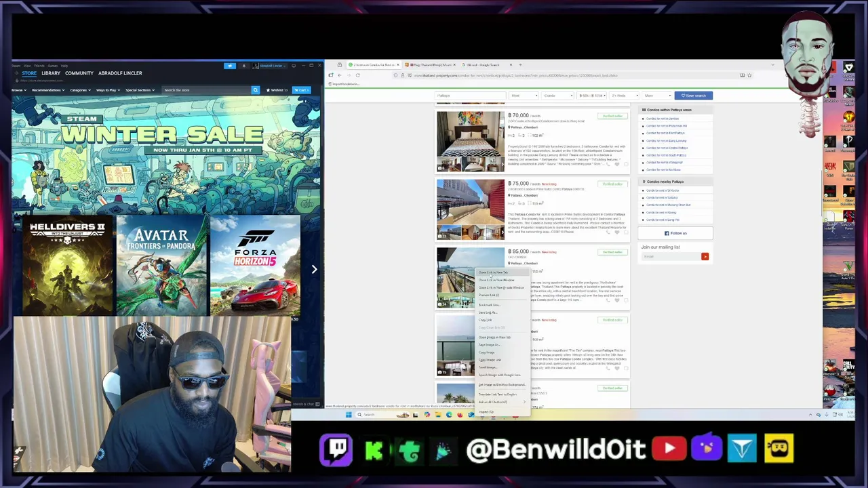Open the More filters dropdown
The image size is (868, 488).
(x=656, y=96)
